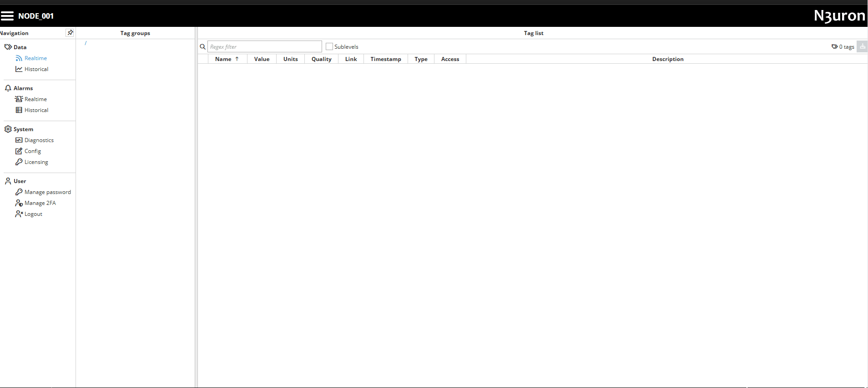Click the Manage 2FA icon
The width and height of the screenshot is (868, 388).
click(19, 203)
